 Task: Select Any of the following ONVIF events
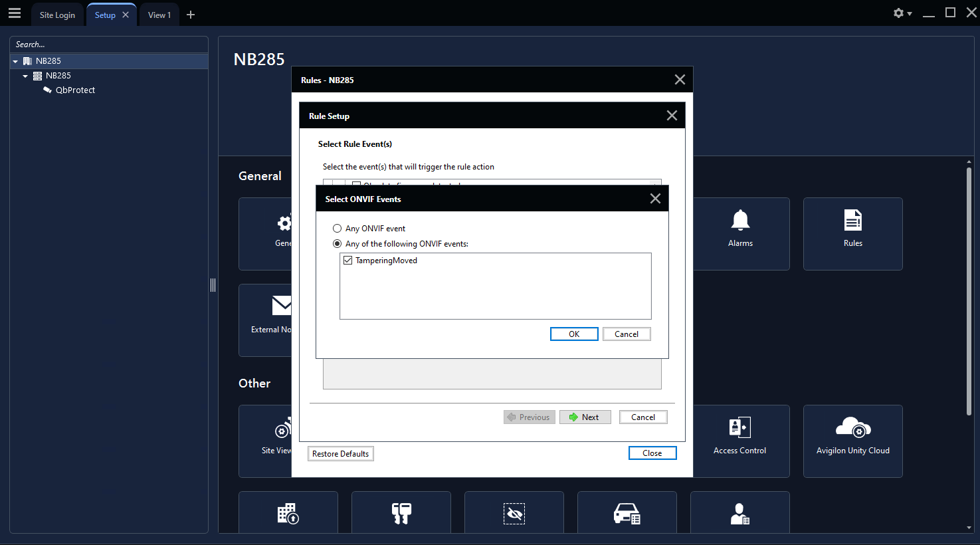[x=338, y=244]
